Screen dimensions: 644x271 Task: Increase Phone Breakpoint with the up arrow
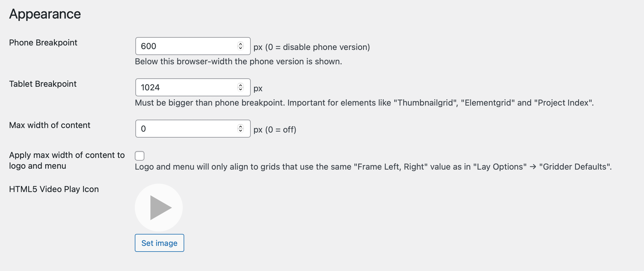(241, 44)
